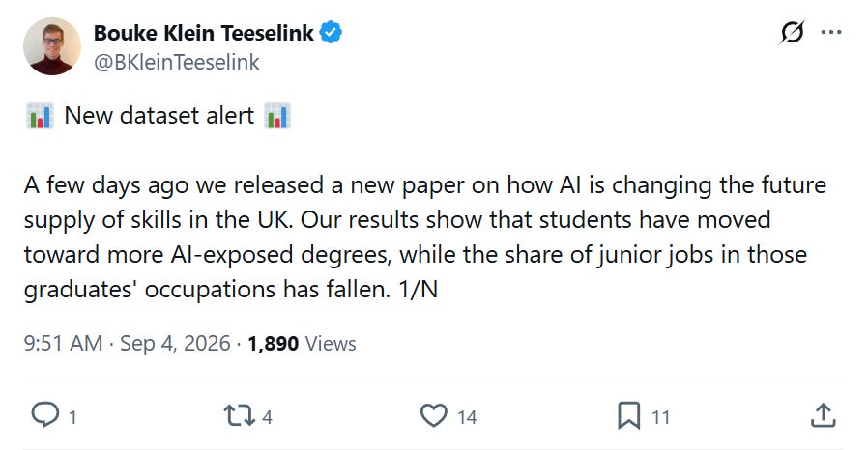The height and width of the screenshot is (450, 868).
Task: Click the repost count of 4
Action: [x=267, y=417]
